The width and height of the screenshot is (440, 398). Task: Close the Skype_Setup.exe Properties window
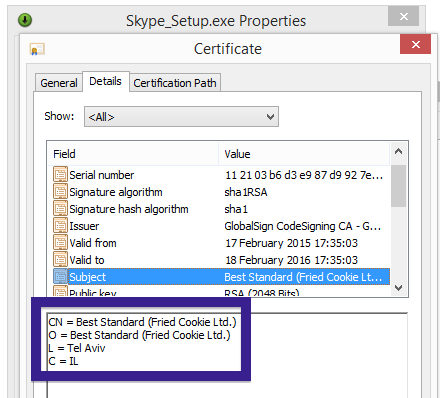[403, 16]
